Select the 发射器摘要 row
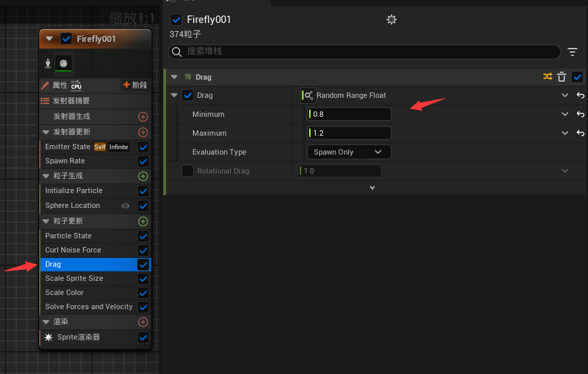This screenshot has height=374, width=588. pos(95,101)
